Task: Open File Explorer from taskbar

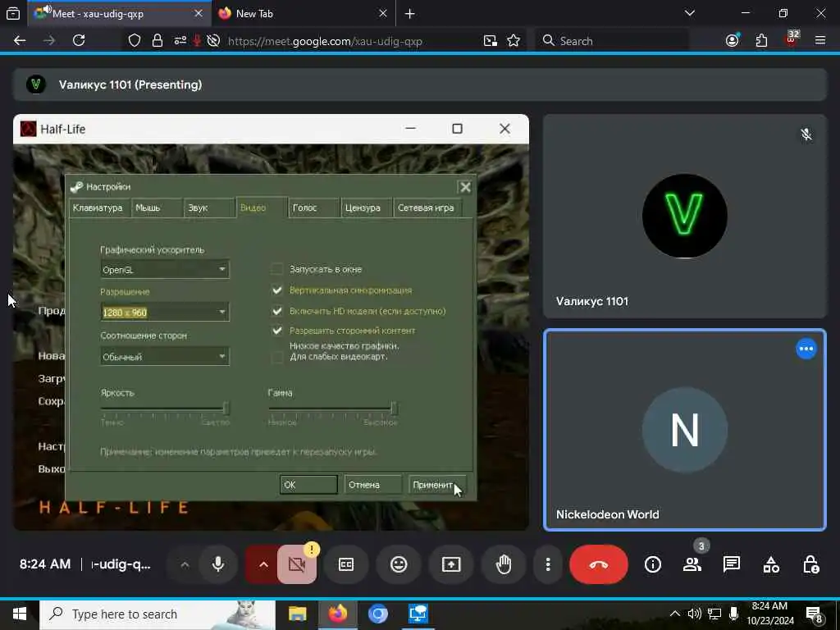Action: coord(297,614)
